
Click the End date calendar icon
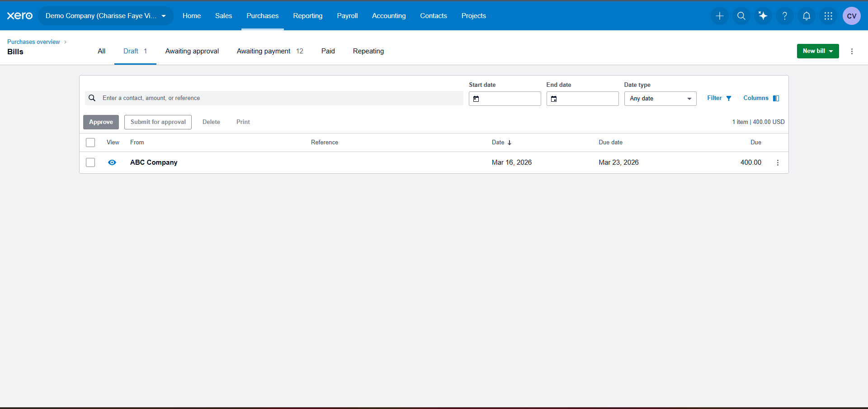pos(554,99)
